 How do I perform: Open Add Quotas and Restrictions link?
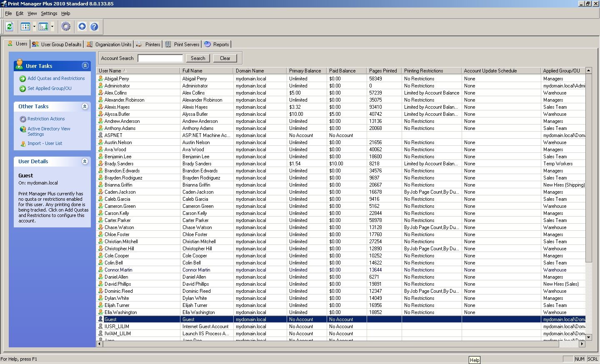[x=56, y=78]
